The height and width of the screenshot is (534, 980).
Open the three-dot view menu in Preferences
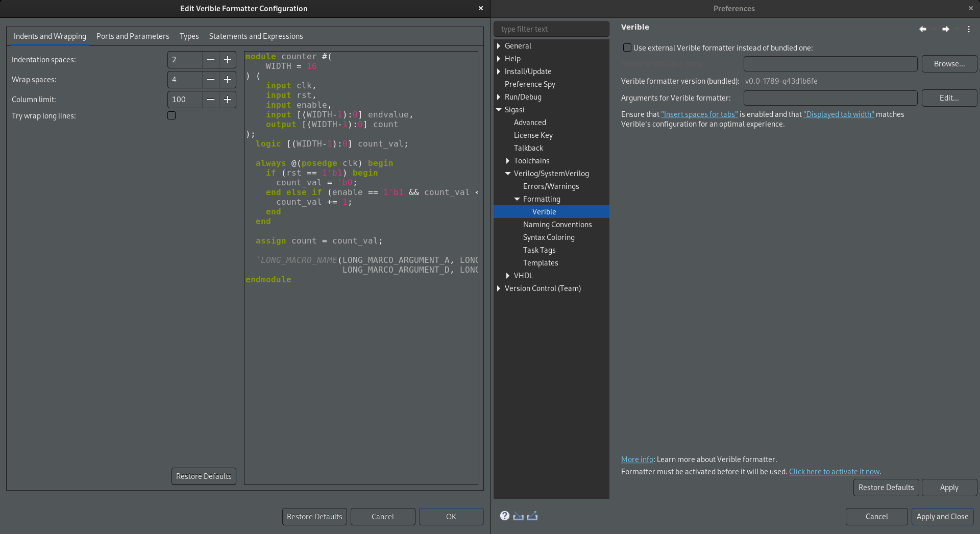click(x=969, y=29)
